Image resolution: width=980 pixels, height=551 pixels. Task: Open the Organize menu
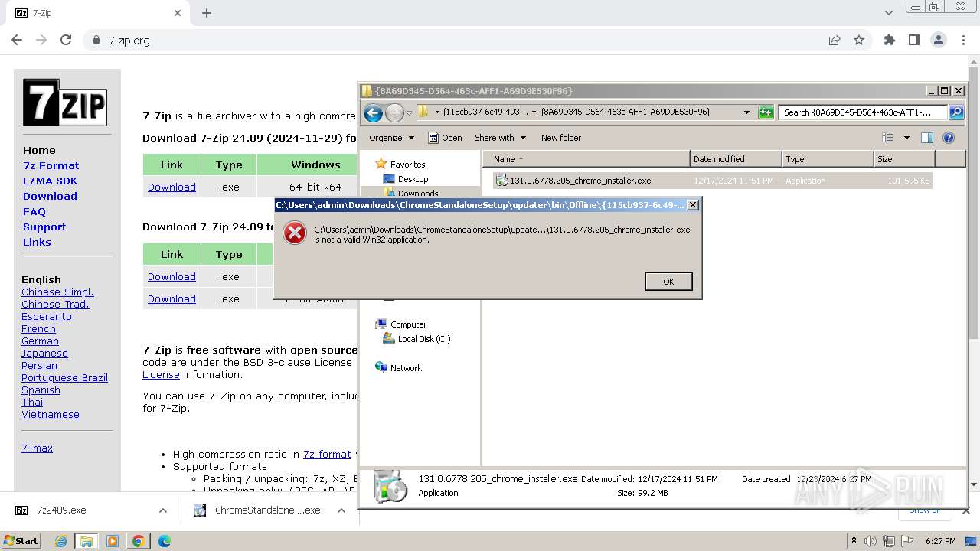click(391, 138)
